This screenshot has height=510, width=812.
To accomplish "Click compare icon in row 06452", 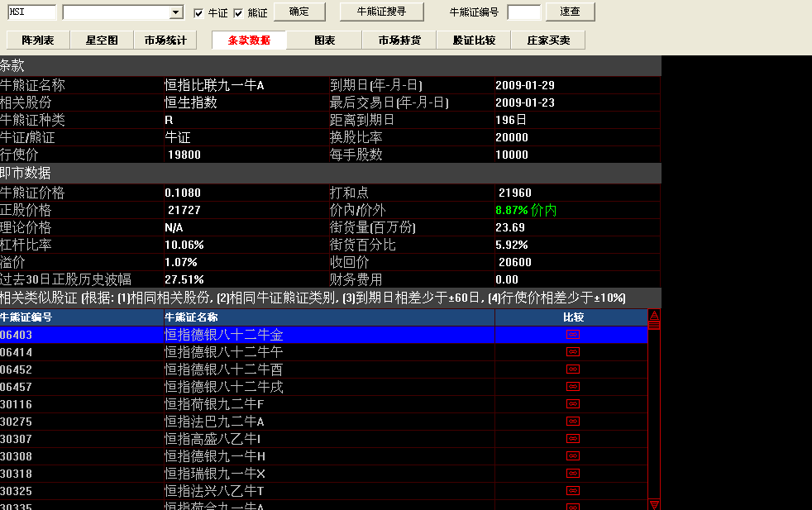I will click(x=572, y=369).
